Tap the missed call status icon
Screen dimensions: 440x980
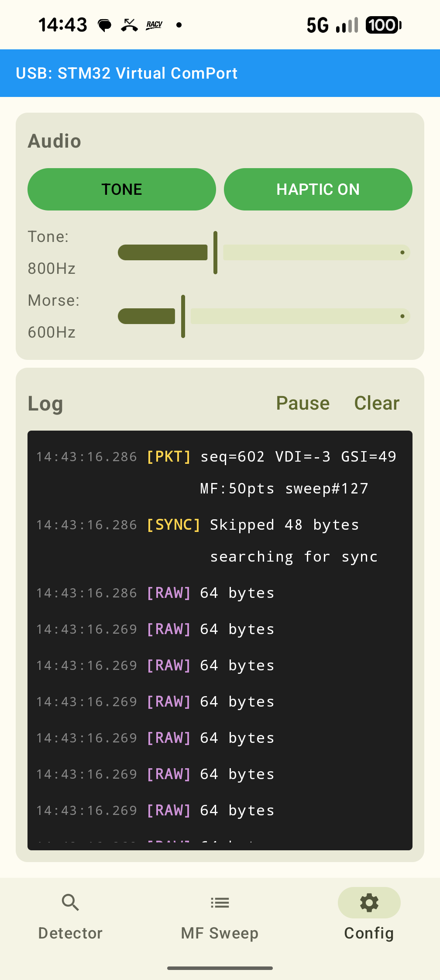click(x=129, y=25)
